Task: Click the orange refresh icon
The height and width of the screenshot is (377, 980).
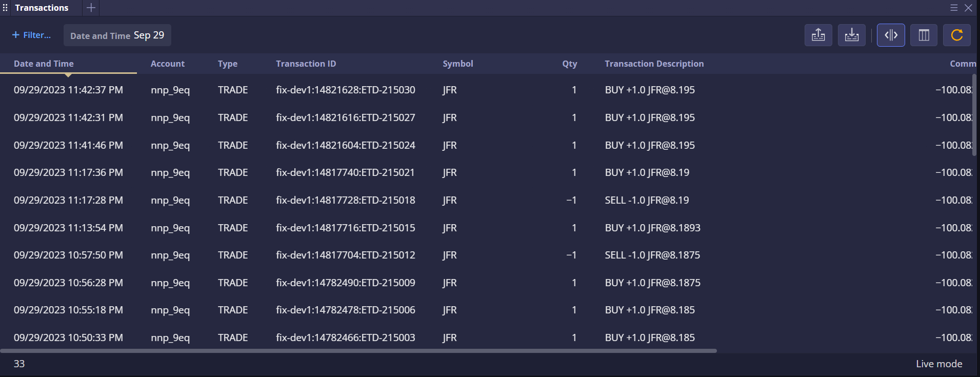Action: click(956, 35)
